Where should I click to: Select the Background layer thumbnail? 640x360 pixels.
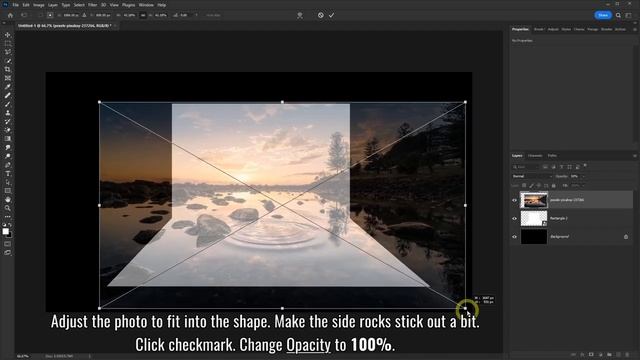coord(534,237)
